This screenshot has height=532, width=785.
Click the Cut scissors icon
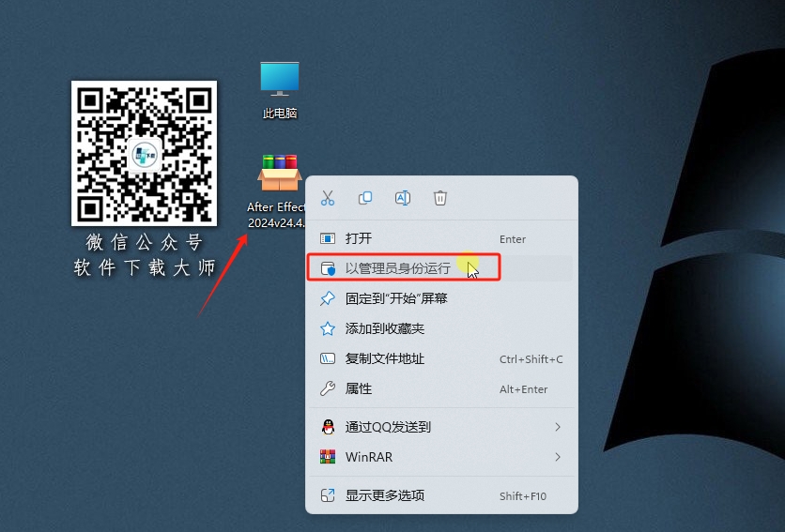click(x=328, y=198)
